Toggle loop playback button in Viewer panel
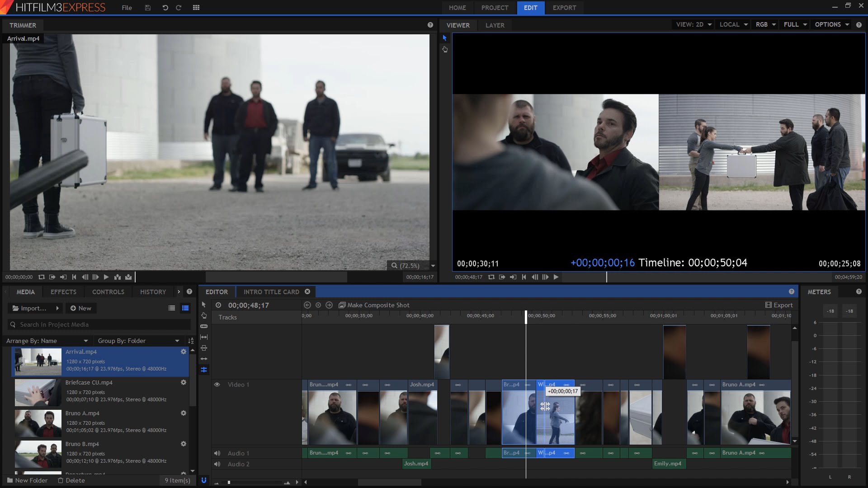Image resolution: width=868 pixels, height=488 pixels. (491, 277)
